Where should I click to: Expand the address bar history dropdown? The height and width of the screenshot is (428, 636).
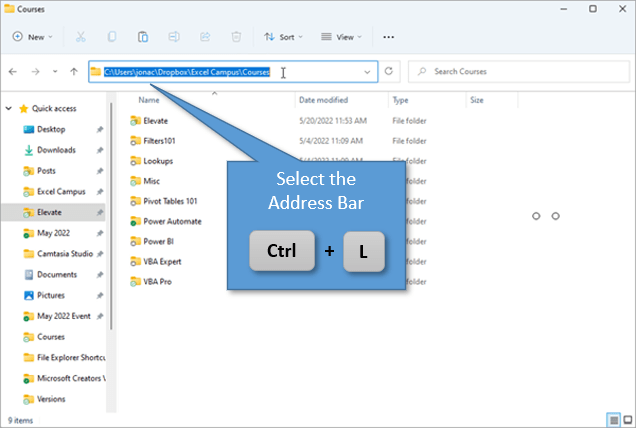click(x=368, y=72)
